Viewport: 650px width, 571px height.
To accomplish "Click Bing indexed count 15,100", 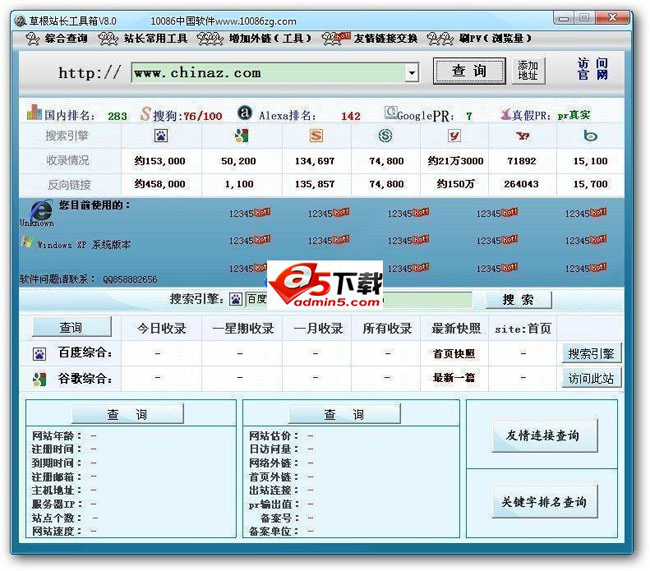I will 590,161.
